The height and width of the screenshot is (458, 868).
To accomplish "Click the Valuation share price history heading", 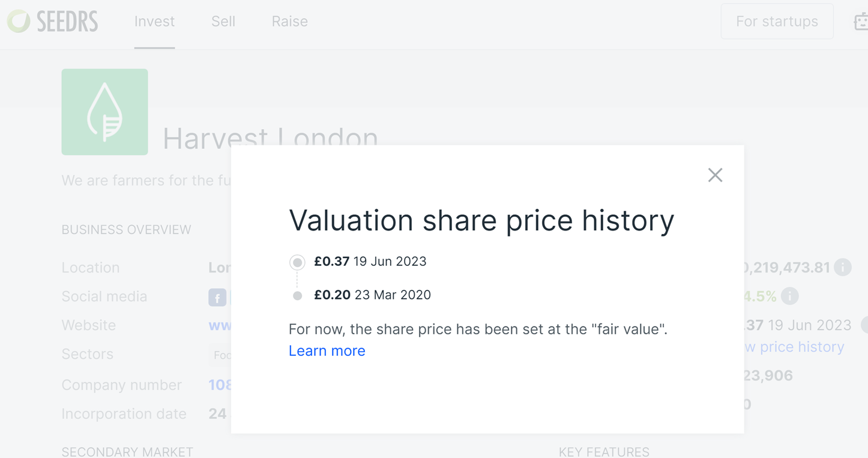I will 481,220.
